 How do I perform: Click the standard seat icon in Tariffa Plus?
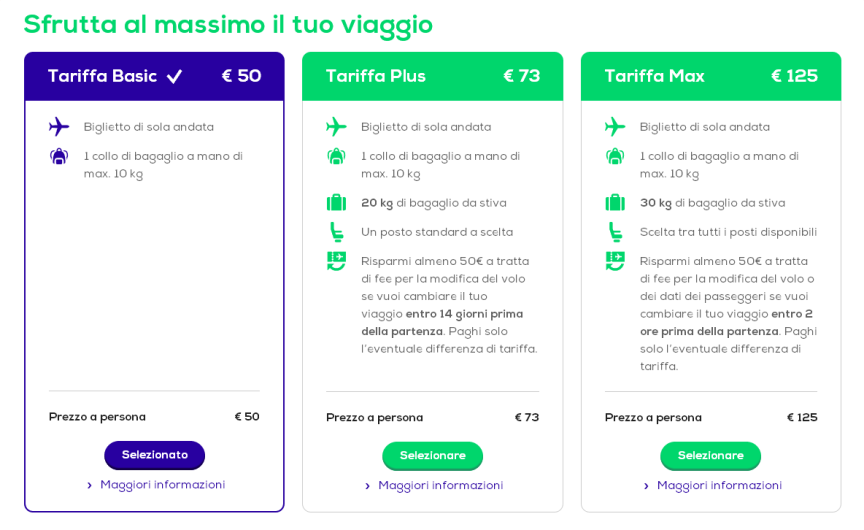(x=336, y=232)
